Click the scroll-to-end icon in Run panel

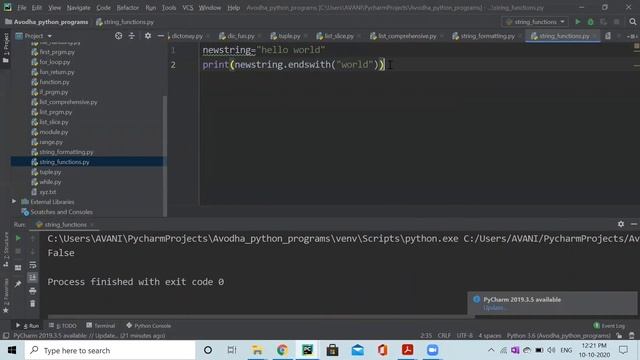click(x=33, y=278)
